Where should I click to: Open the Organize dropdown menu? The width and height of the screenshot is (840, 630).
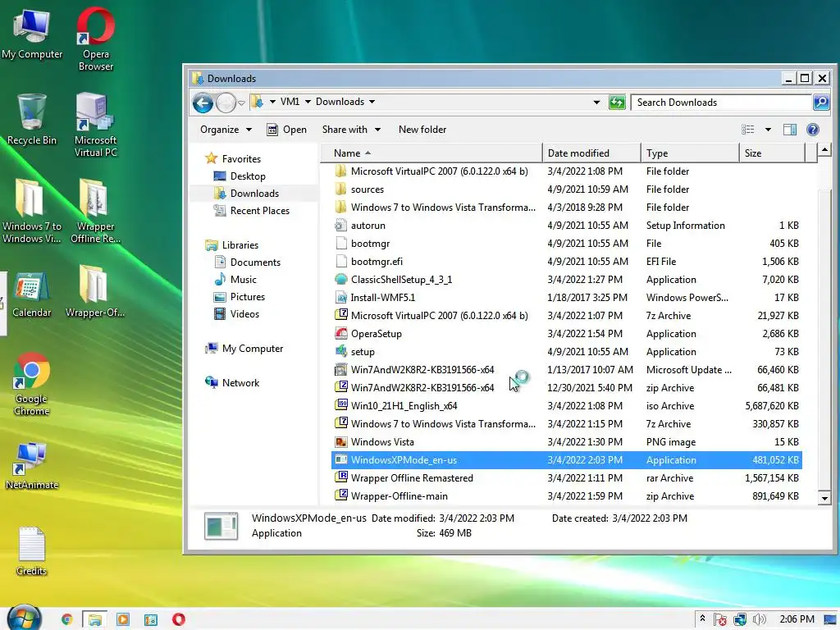[x=226, y=129]
